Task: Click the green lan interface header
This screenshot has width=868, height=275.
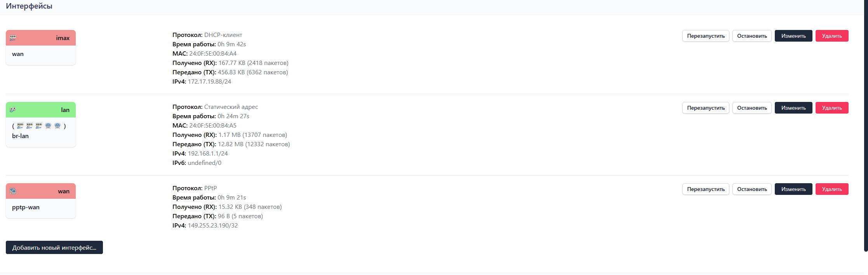Action: (41, 110)
